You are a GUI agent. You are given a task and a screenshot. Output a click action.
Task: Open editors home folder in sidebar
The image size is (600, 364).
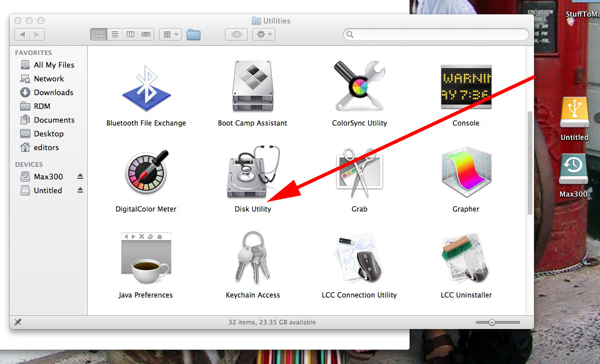point(48,147)
